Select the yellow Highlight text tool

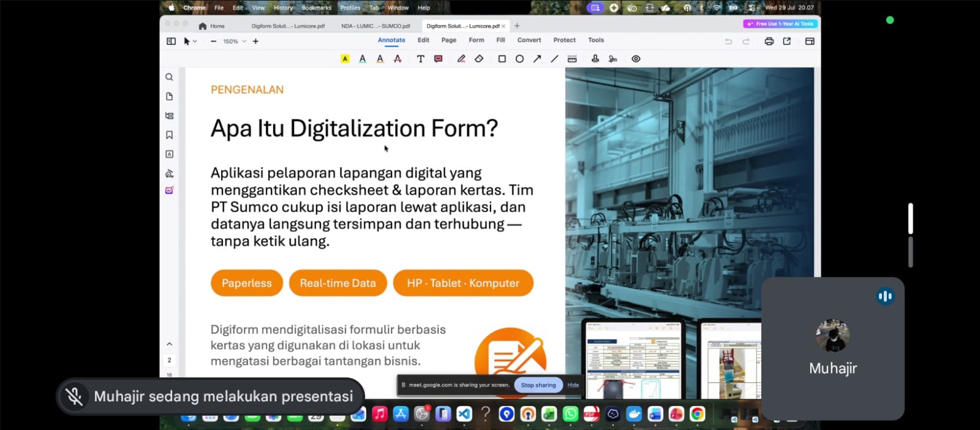[x=345, y=59]
